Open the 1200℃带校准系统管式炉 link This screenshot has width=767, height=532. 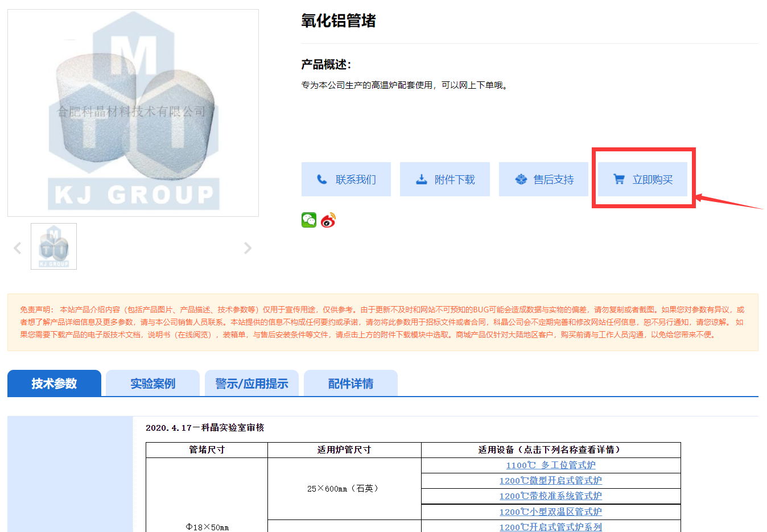click(551, 496)
